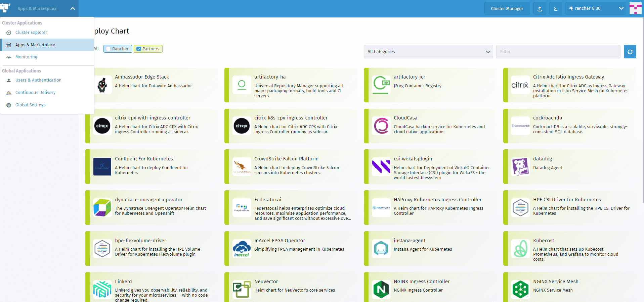
Task: Click the NGINX Ingress Controller logo
Action: pos(381,290)
